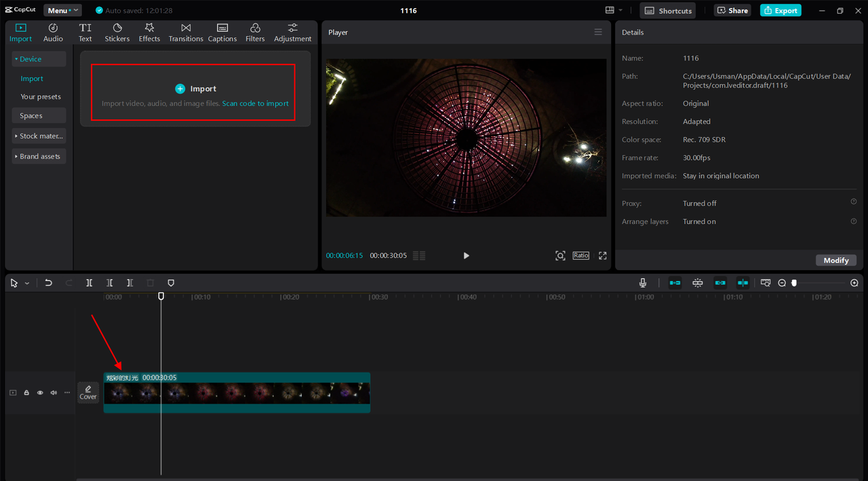Screen dimensions: 868x481
Task: Click the 00:30 mark on timeline ruler
Action: click(x=378, y=297)
